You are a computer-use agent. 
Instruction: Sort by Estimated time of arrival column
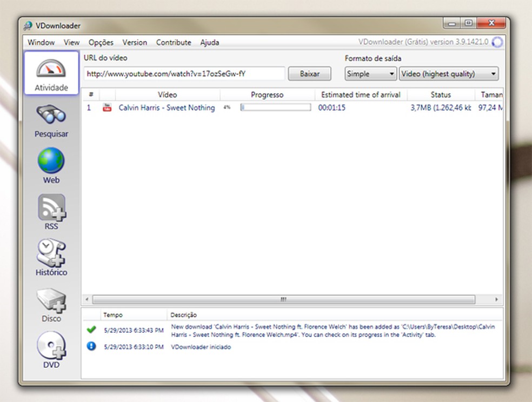[x=361, y=95]
